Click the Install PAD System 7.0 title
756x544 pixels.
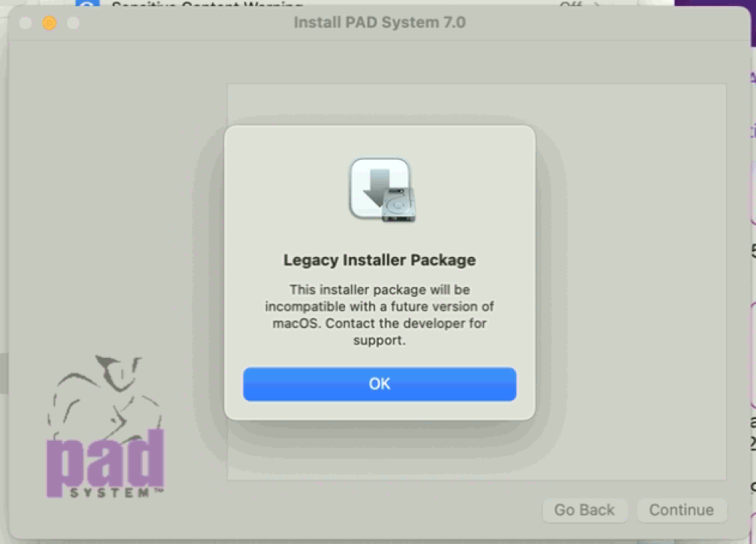(x=379, y=22)
